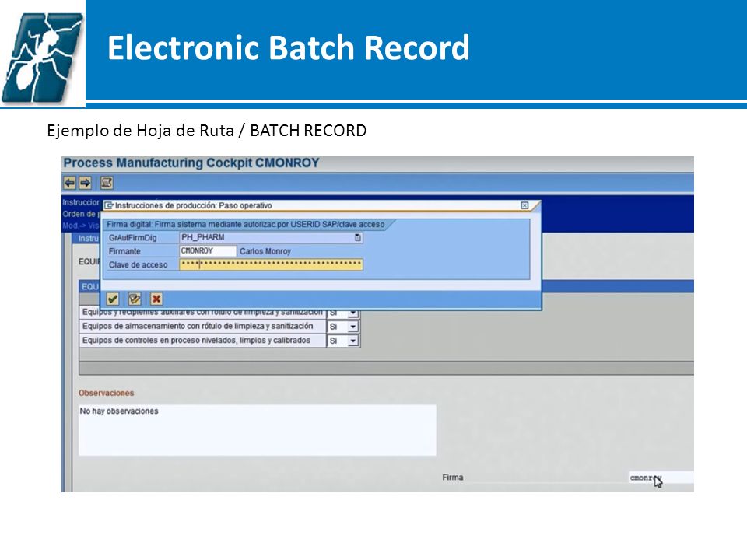
Task: Open value help for GrAutFirmDig field
Action: tap(358, 237)
